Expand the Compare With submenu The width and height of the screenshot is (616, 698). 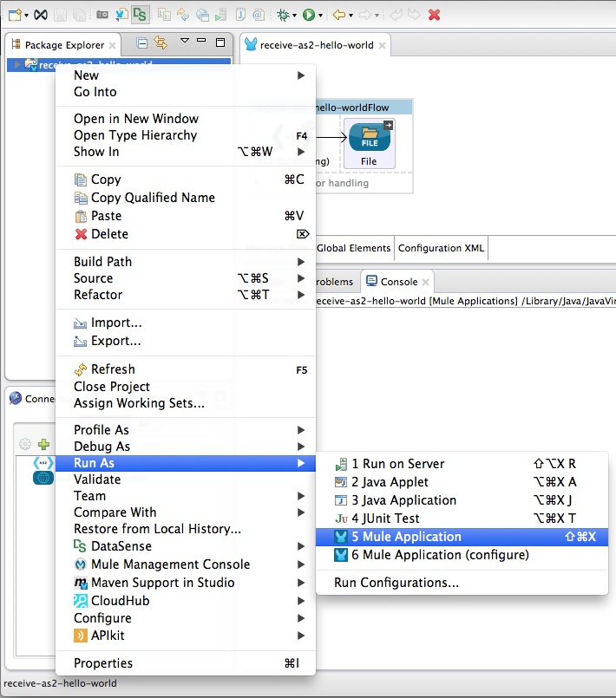click(x=186, y=512)
